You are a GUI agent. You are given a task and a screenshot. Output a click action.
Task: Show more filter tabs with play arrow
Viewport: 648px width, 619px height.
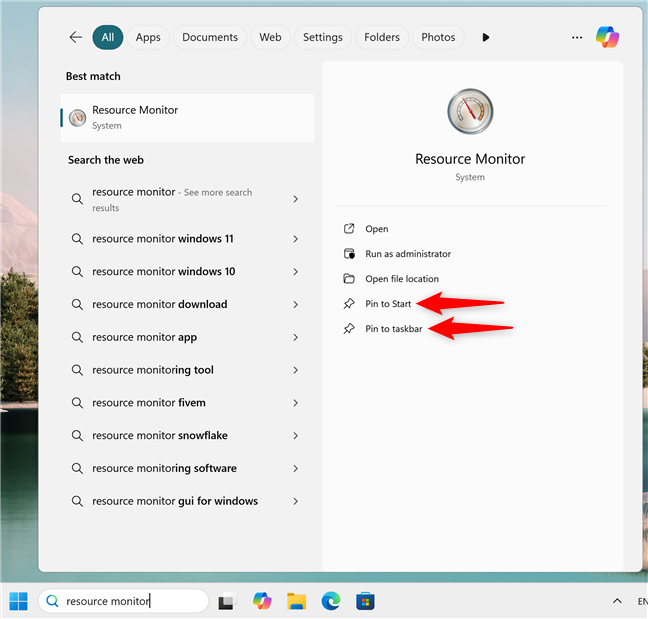pyautogui.click(x=486, y=37)
